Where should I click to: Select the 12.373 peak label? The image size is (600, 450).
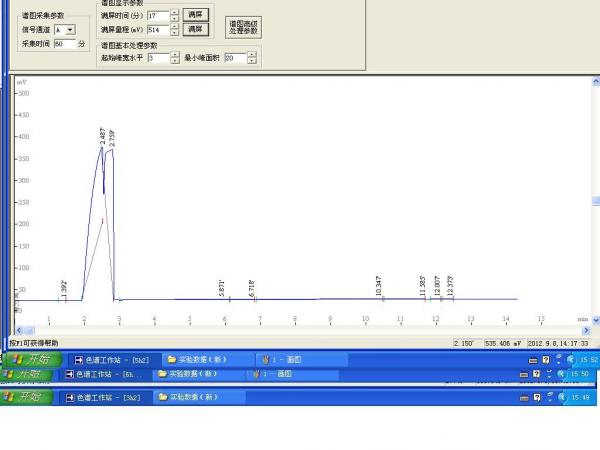click(450, 285)
